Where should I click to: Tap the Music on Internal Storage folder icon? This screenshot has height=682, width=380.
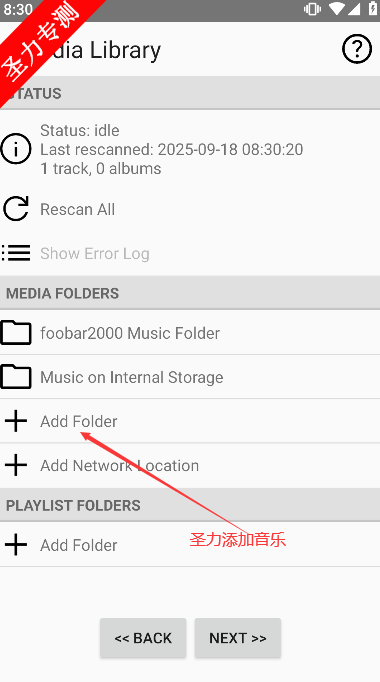[x=16, y=377]
